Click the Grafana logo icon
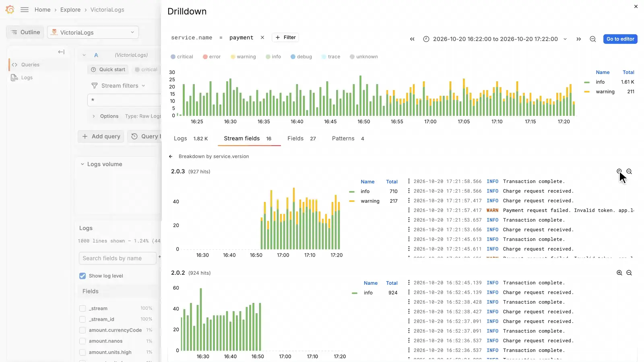The image size is (644, 362). (10, 10)
